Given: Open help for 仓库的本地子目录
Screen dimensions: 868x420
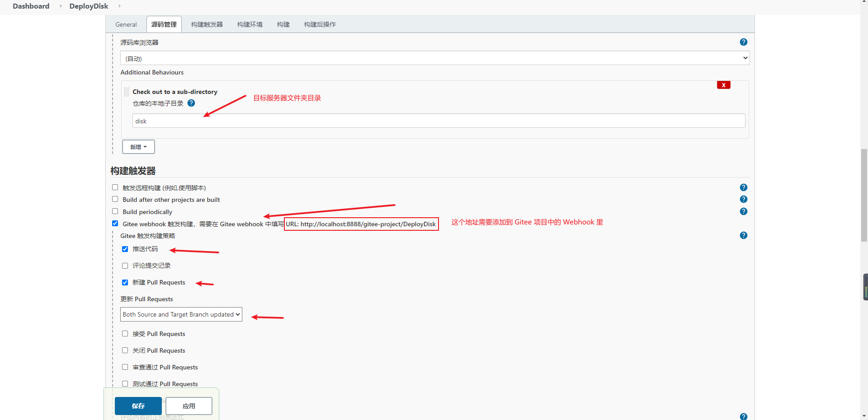Looking at the screenshot, I should (x=191, y=103).
